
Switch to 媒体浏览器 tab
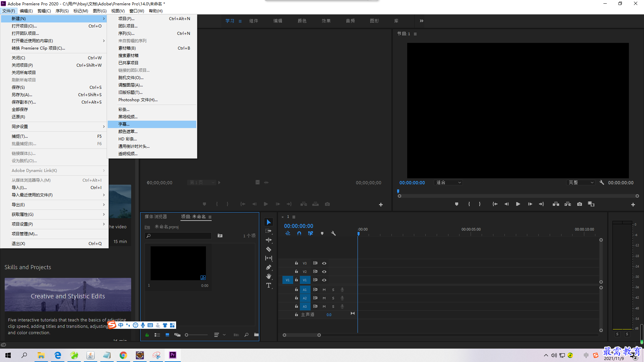156,217
